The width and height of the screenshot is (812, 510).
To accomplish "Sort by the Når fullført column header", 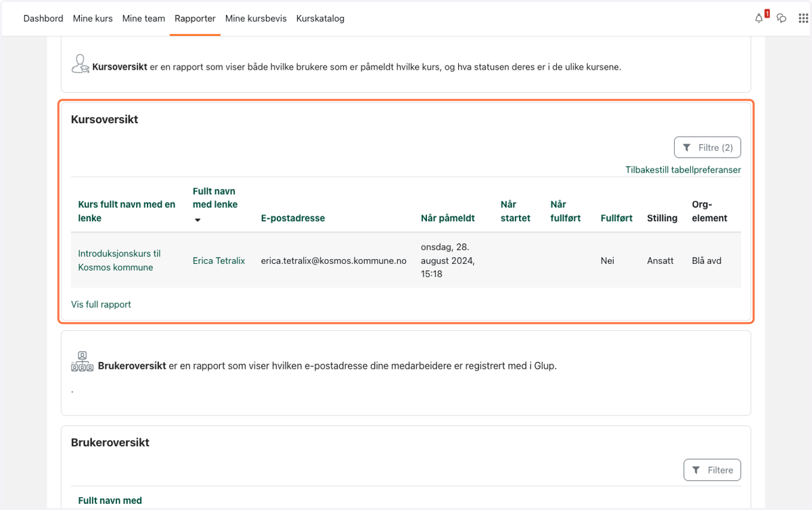I will [x=566, y=211].
